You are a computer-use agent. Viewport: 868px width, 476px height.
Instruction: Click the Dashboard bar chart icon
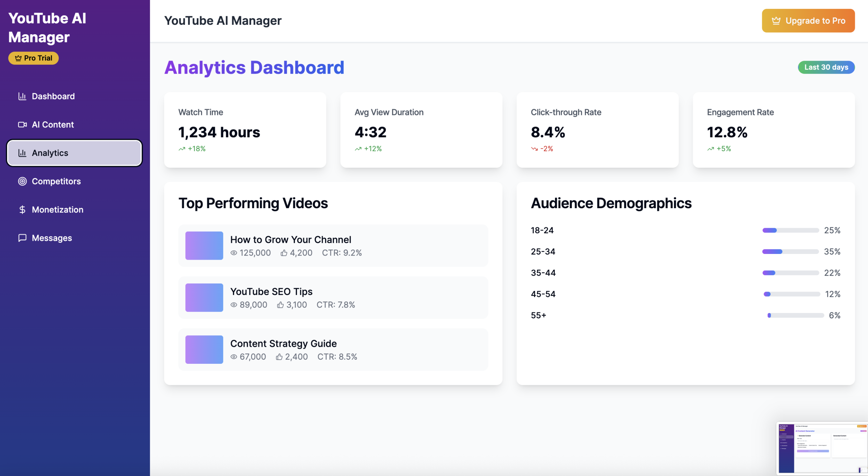(22, 96)
